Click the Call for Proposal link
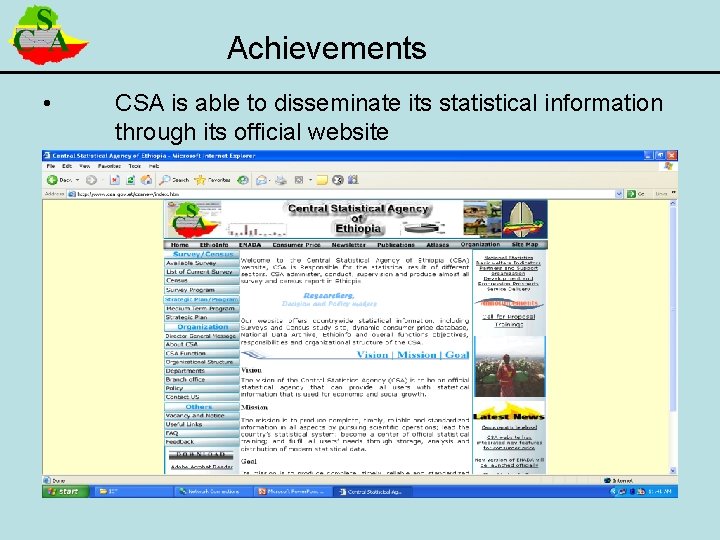 pyautogui.click(x=509, y=316)
